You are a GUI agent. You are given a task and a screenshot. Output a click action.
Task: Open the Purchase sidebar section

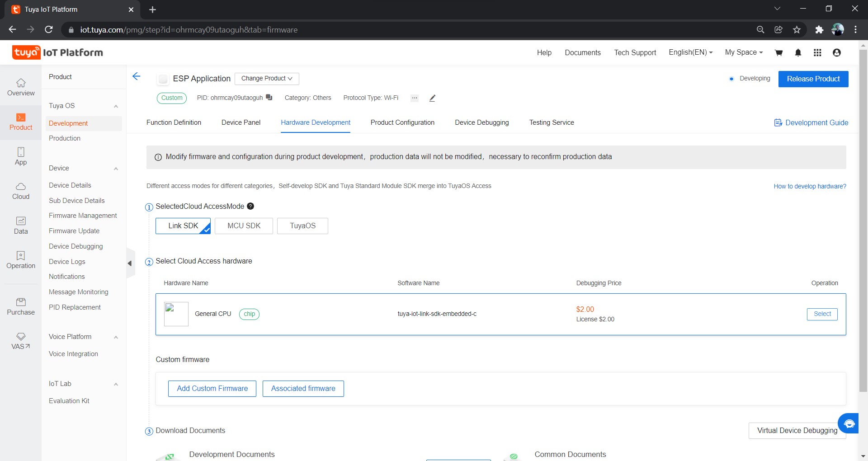21,306
